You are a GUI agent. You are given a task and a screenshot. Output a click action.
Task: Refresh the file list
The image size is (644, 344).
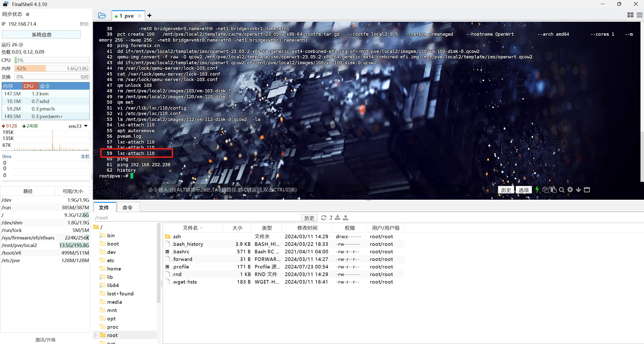(x=324, y=218)
